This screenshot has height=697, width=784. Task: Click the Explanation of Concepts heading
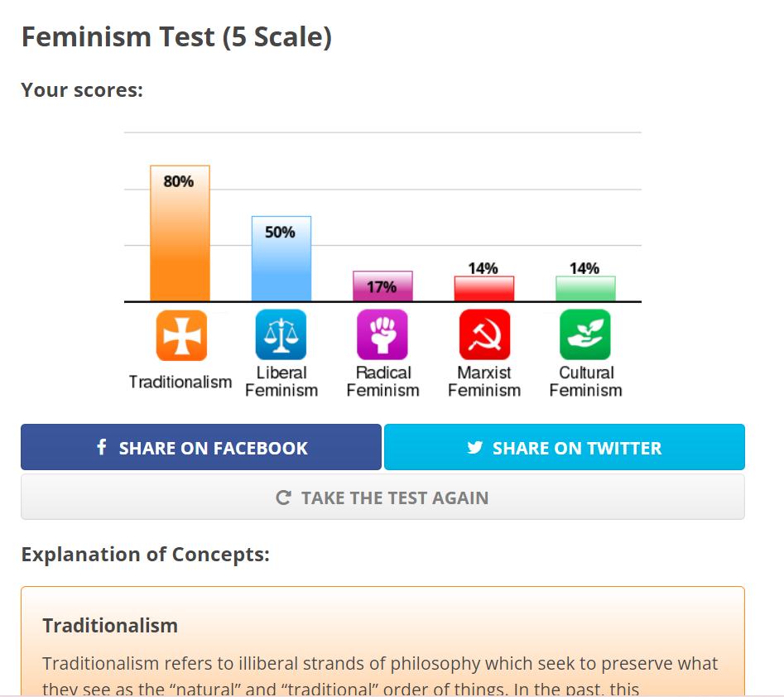(146, 554)
